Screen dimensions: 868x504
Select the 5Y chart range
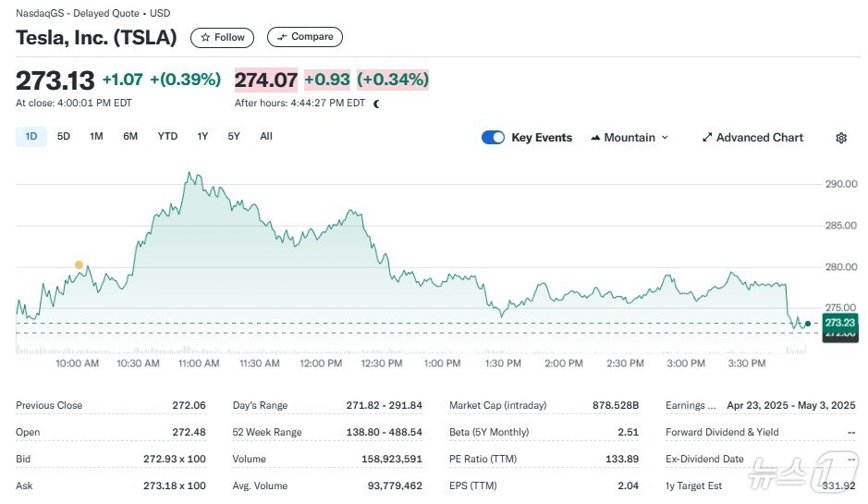coord(234,137)
